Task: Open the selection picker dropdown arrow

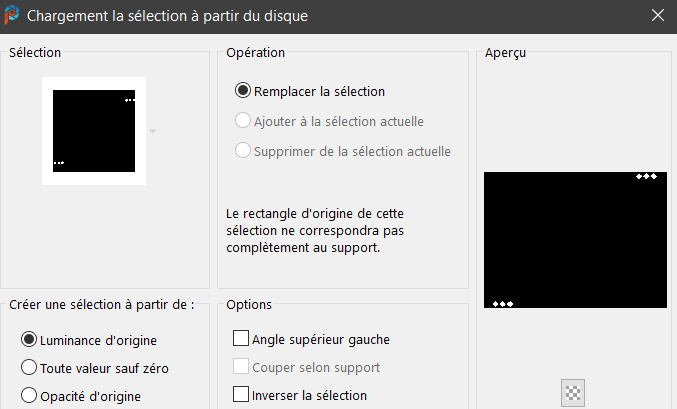Action: click(x=153, y=131)
